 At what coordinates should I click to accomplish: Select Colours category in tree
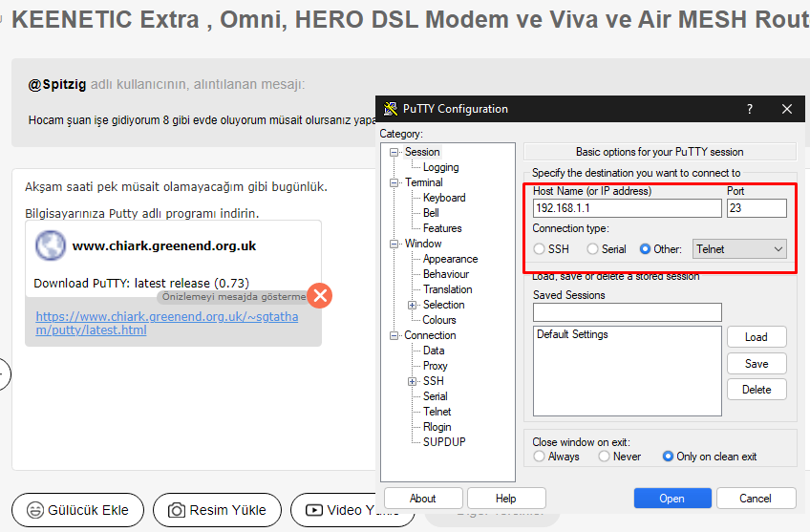pyautogui.click(x=439, y=320)
